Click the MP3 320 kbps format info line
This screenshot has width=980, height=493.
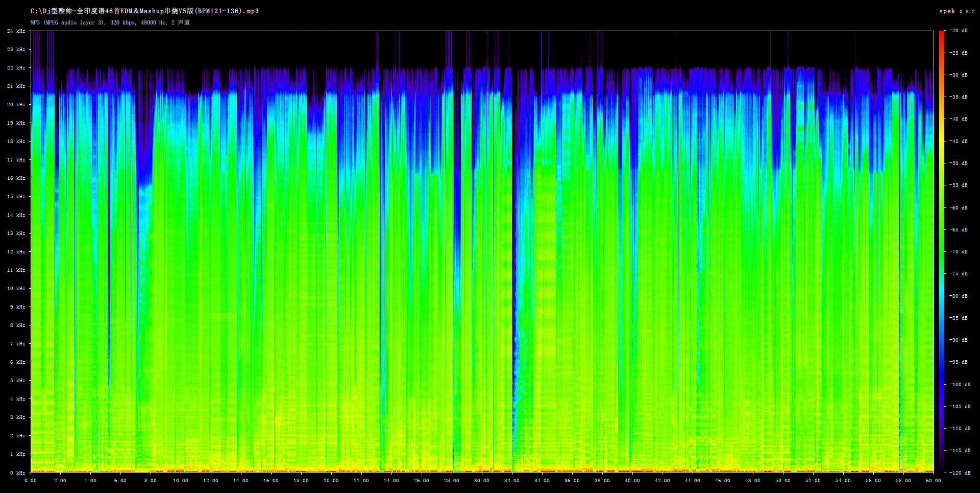coord(110,22)
